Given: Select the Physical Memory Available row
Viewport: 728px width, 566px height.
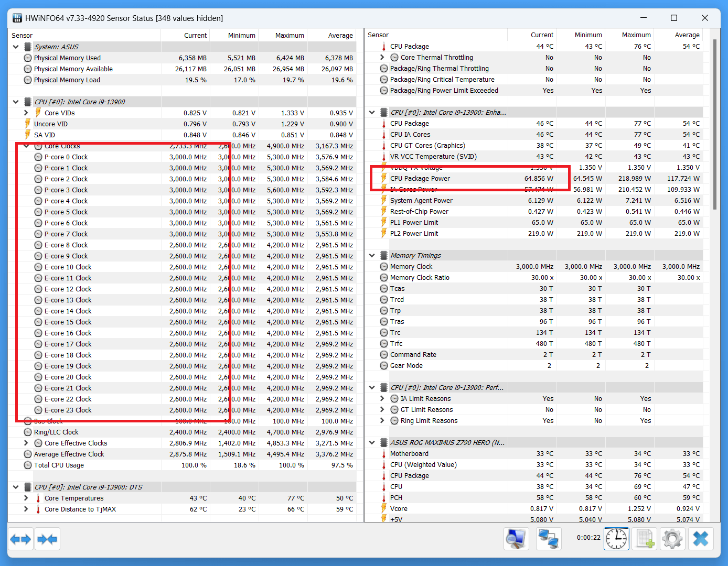Looking at the screenshot, I should pyautogui.click(x=182, y=69).
